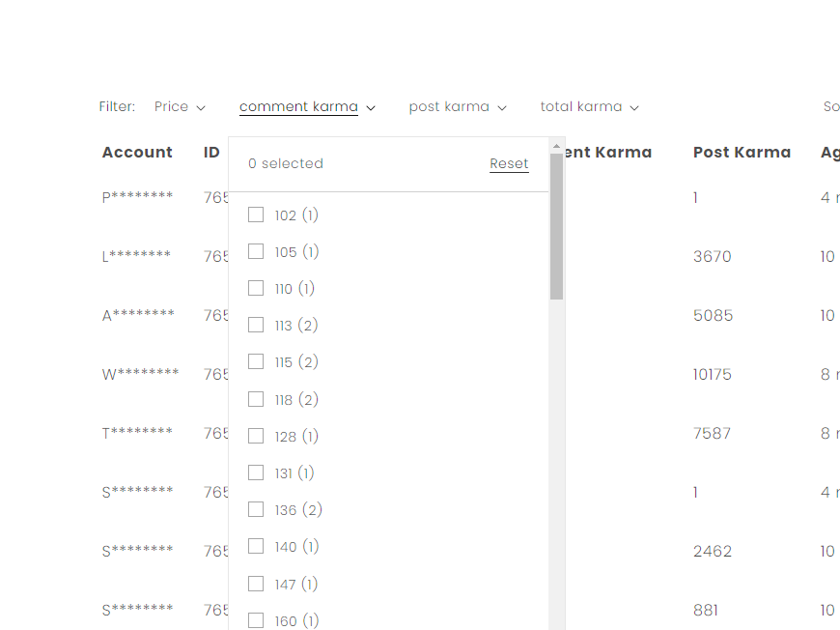
Task: Expand the post karma filter
Action: pos(457,107)
